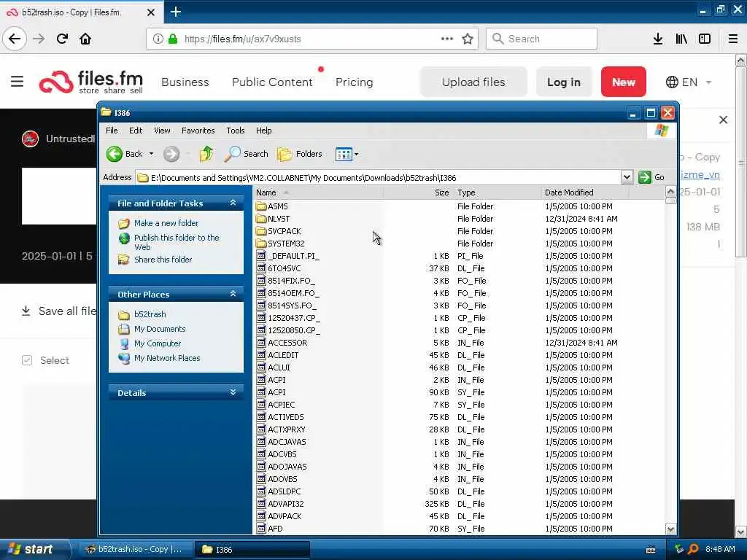Viewport: 747px width, 560px height.
Task: Open the Pricing link
Action: pyautogui.click(x=354, y=82)
